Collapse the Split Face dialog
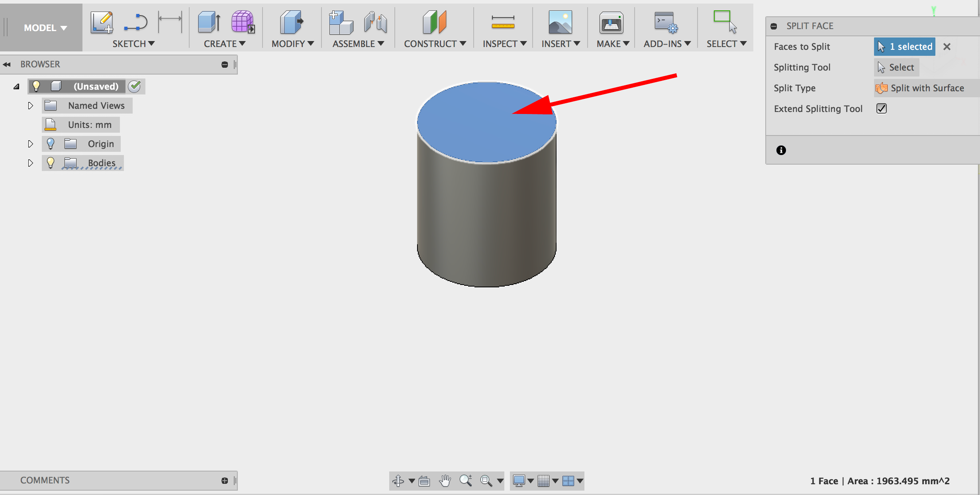The height and width of the screenshot is (495, 980). click(x=774, y=26)
